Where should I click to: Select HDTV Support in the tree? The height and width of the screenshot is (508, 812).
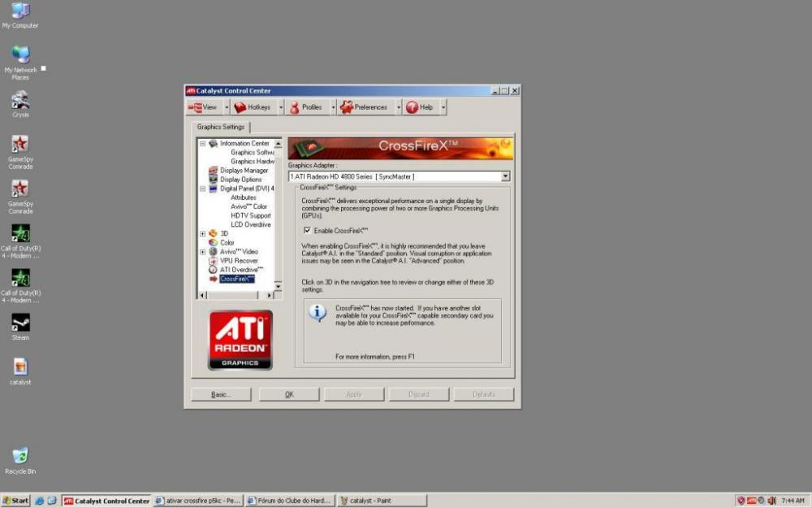pyautogui.click(x=251, y=215)
